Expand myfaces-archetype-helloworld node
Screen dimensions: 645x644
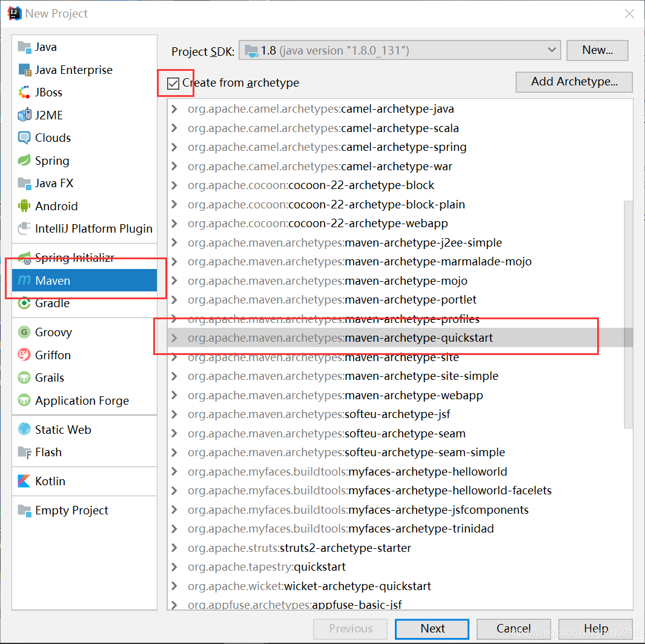pos(174,471)
